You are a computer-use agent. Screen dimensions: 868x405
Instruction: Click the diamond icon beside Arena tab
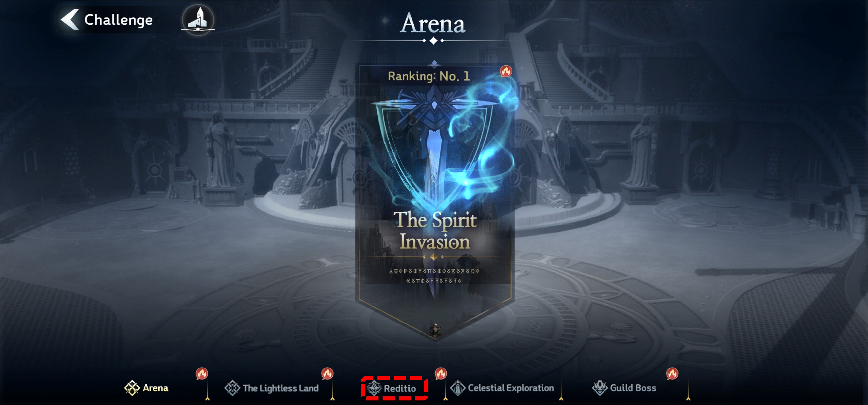coord(132,388)
